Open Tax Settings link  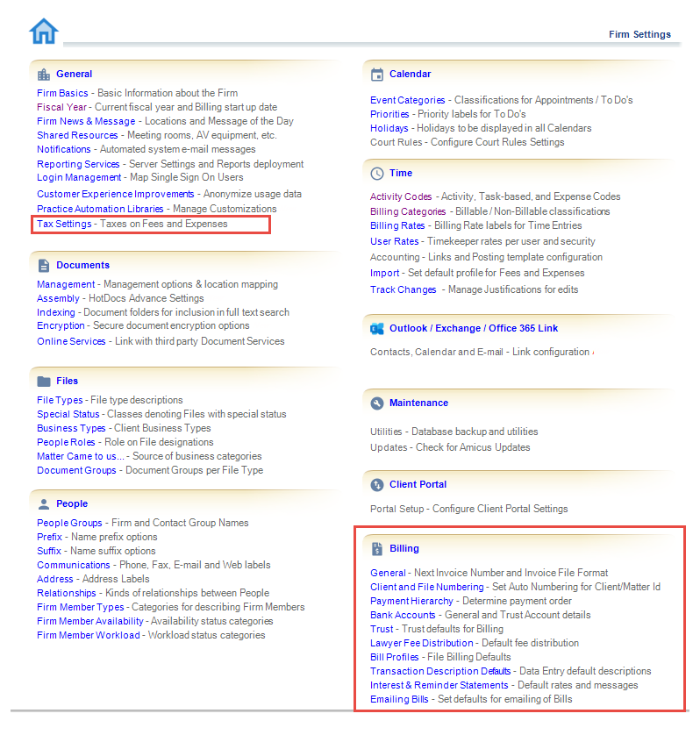[x=64, y=224]
